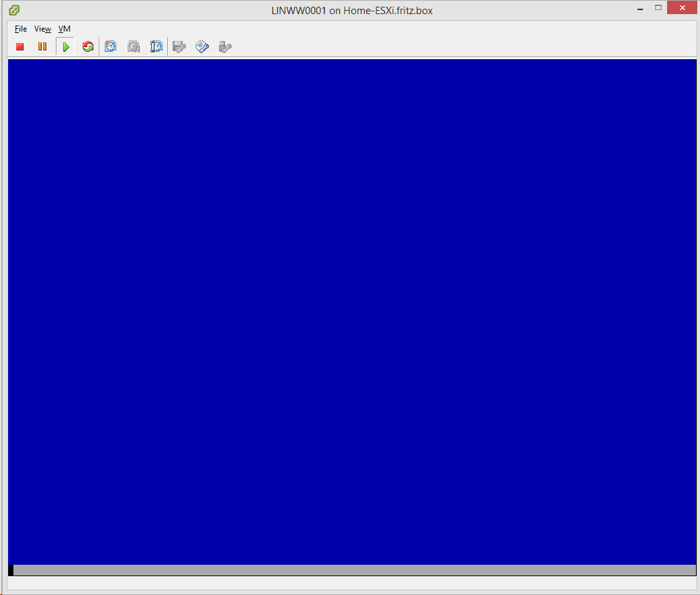Open the VM menu
700x595 pixels.
click(x=64, y=29)
